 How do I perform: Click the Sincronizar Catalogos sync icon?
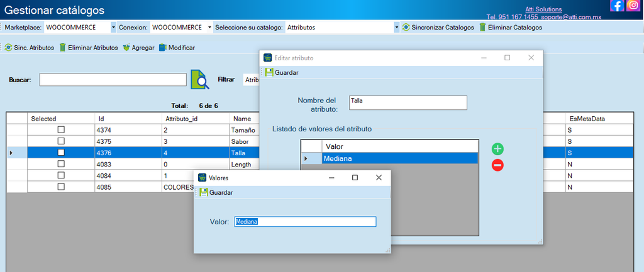(x=406, y=28)
